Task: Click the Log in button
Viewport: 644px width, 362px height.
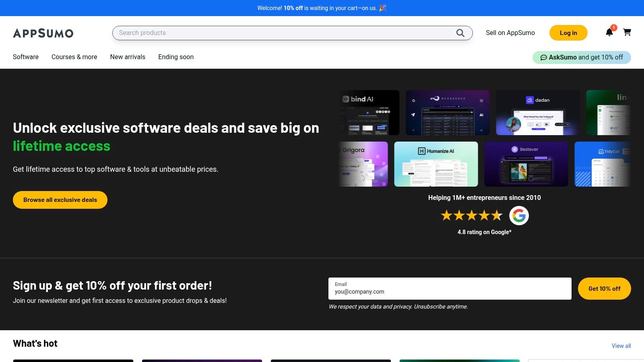Action: [568, 33]
